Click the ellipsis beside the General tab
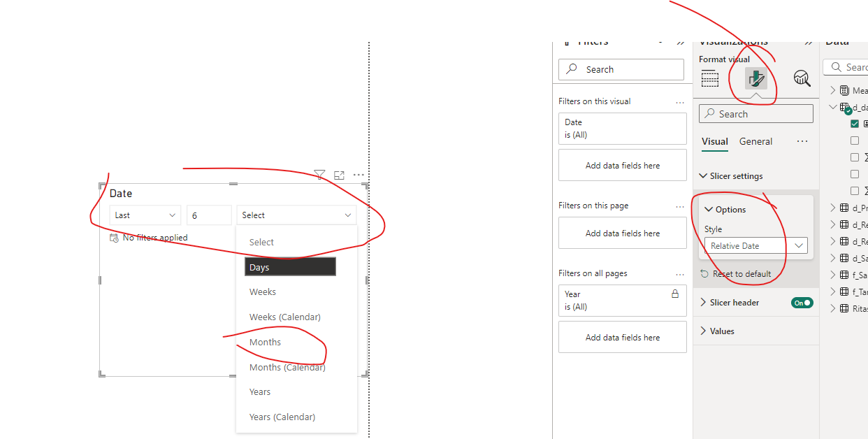 (x=802, y=141)
